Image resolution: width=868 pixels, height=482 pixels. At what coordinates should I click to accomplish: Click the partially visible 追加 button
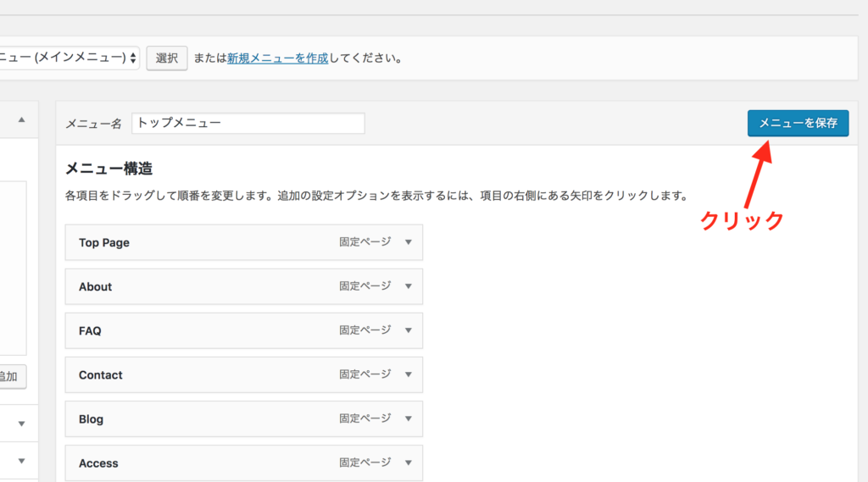point(10,377)
